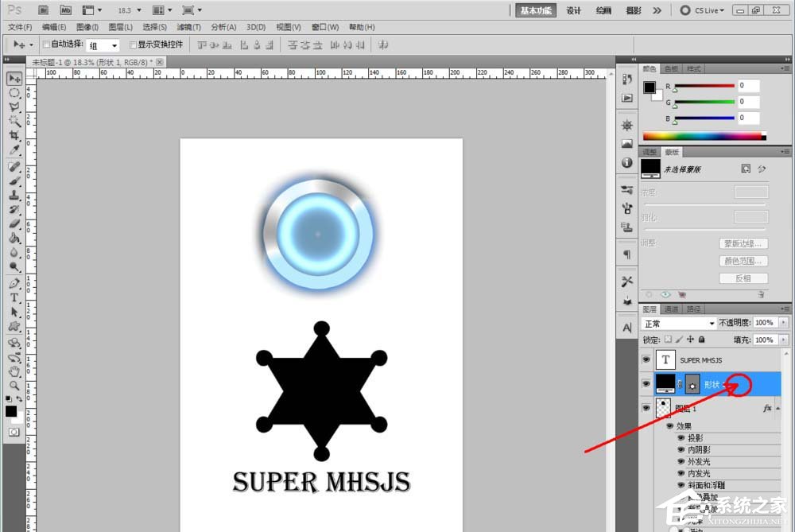Image resolution: width=795 pixels, height=532 pixels.
Task: Click the 反相 button
Action: 743,278
